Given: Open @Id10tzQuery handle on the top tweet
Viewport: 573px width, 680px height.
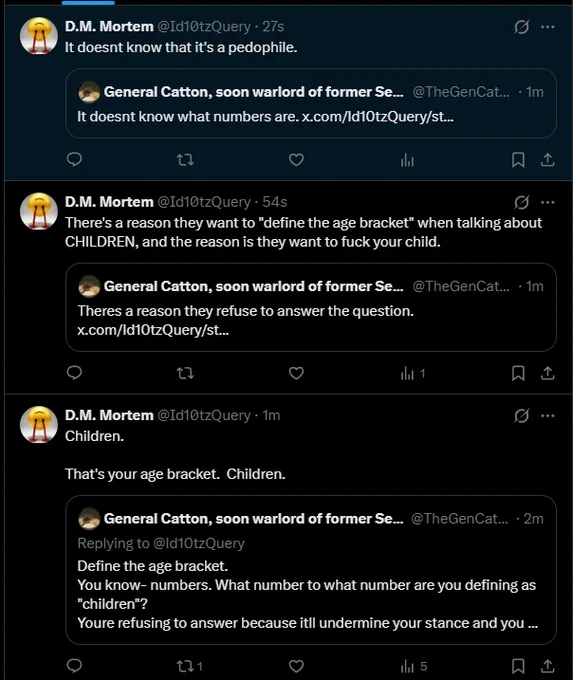Looking at the screenshot, I should tap(203, 26).
